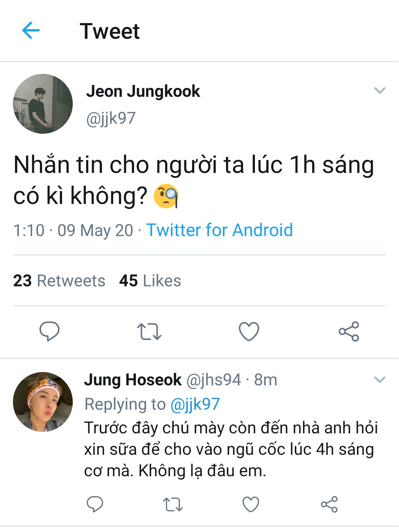This screenshot has height=532, width=399.
Task: Tap the tweet timestamp 1:10 · 09 May 20
Action: click(x=73, y=231)
